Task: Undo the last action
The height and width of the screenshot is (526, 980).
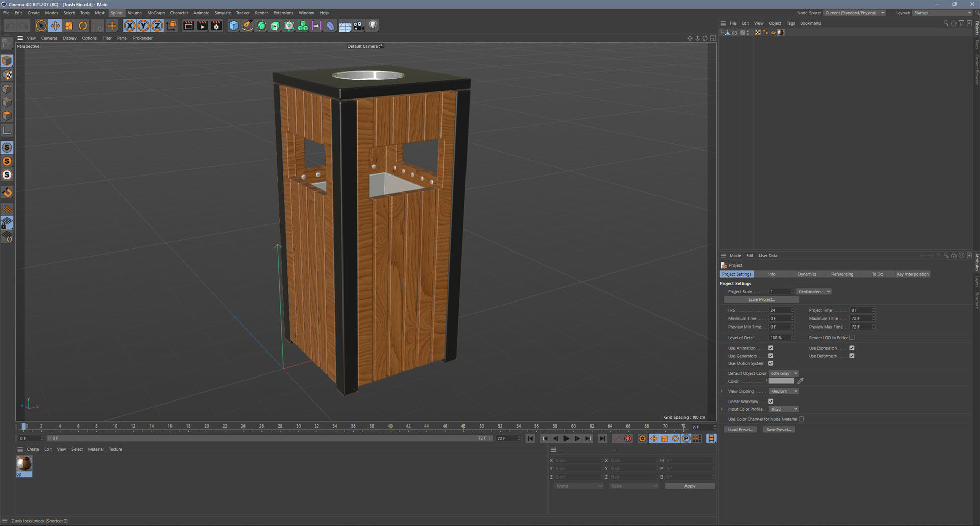Action: pos(10,26)
